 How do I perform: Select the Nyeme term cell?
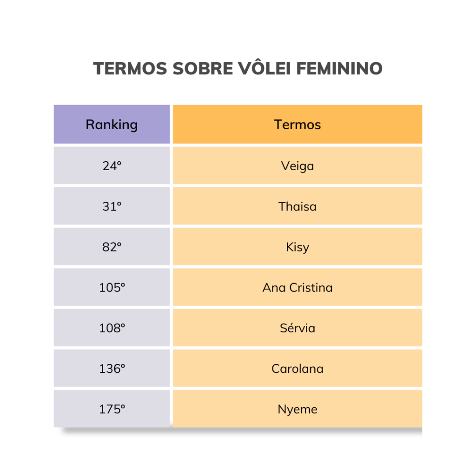click(x=297, y=410)
